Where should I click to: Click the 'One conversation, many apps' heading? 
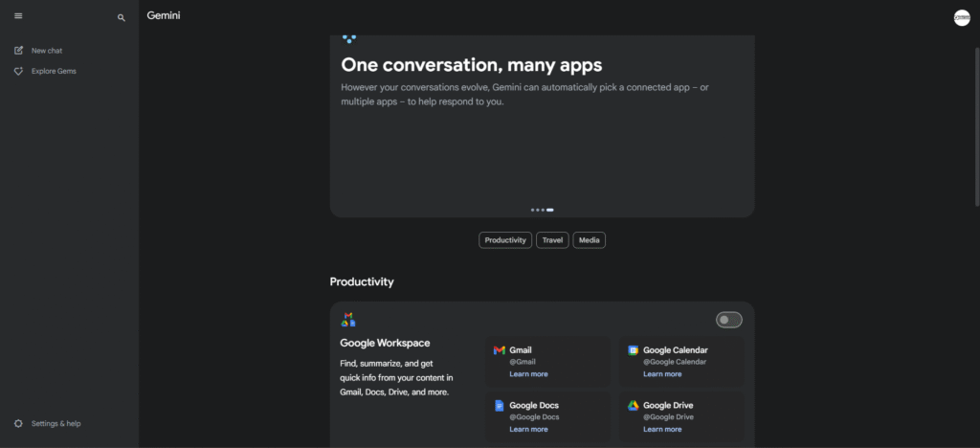point(472,65)
